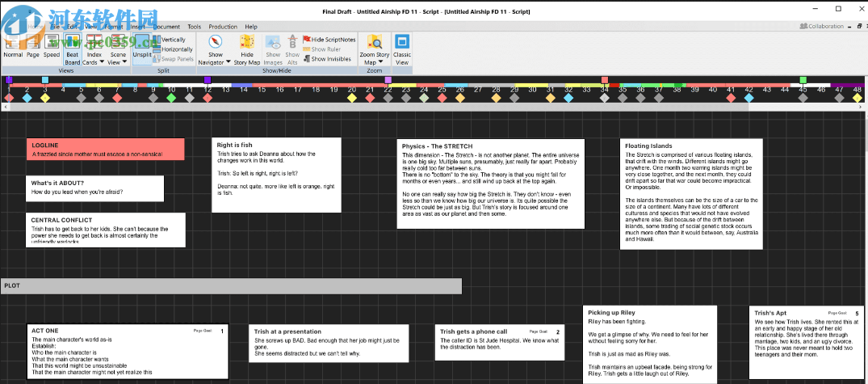Split panels Vertically
This screenshot has width=868, height=384.
point(170,40)
